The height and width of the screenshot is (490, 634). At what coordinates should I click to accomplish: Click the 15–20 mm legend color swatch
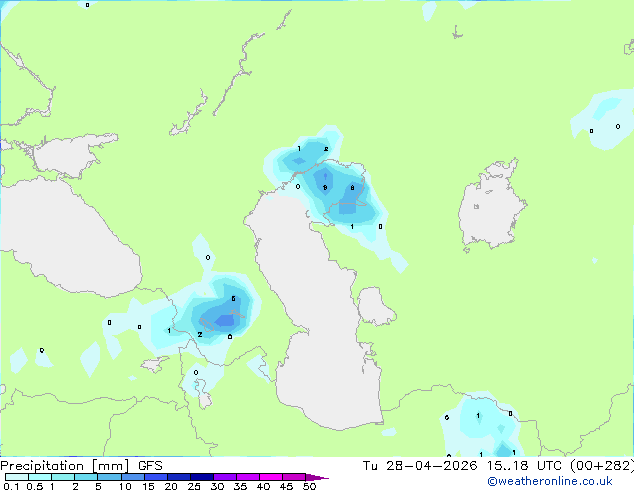point(156,477)
